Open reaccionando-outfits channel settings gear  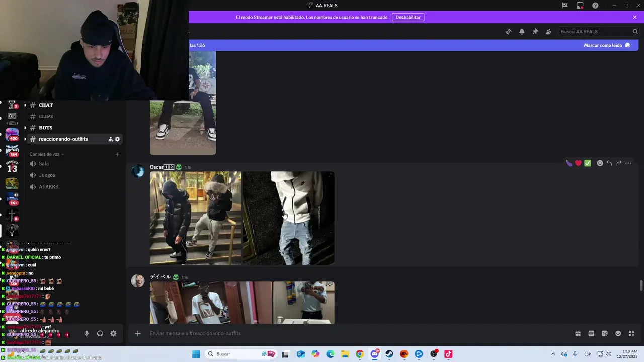[x=118, y=139]
